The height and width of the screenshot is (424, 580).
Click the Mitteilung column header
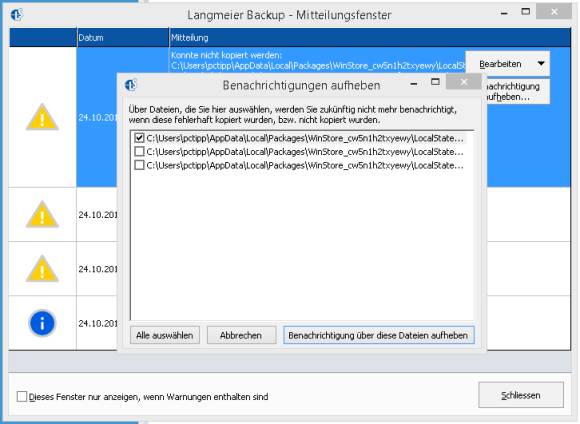(370, 37)
